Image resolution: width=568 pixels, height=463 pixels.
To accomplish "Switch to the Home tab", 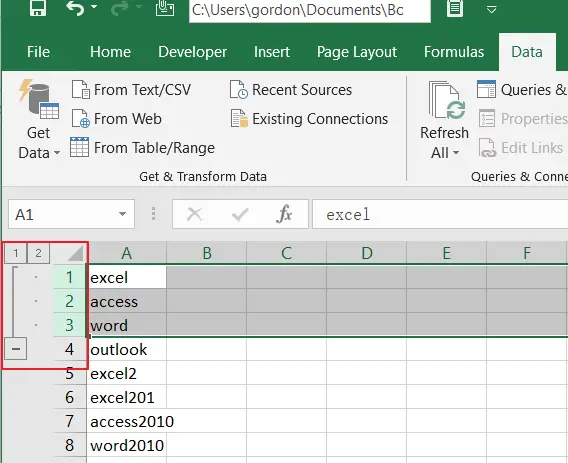I will click(110, 52).
